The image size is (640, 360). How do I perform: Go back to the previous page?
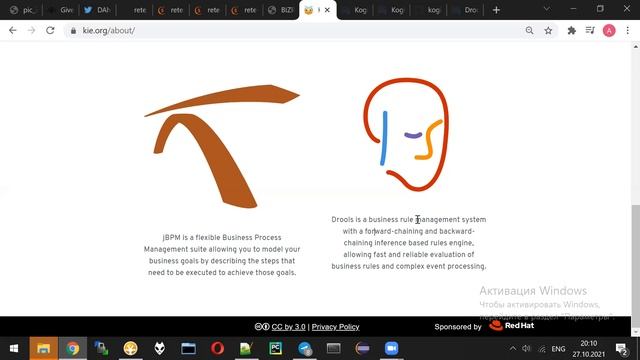click(x=13, y=31)
